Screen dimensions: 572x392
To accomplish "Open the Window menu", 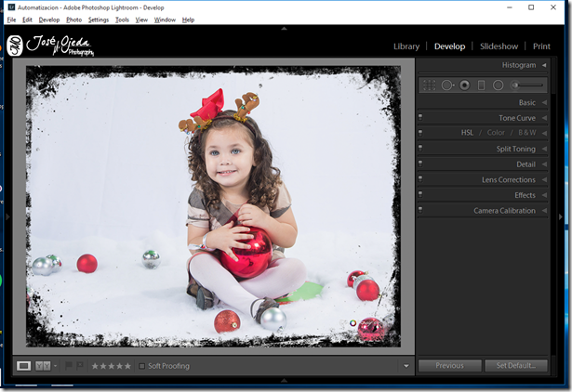I will (x=165, y=20).
